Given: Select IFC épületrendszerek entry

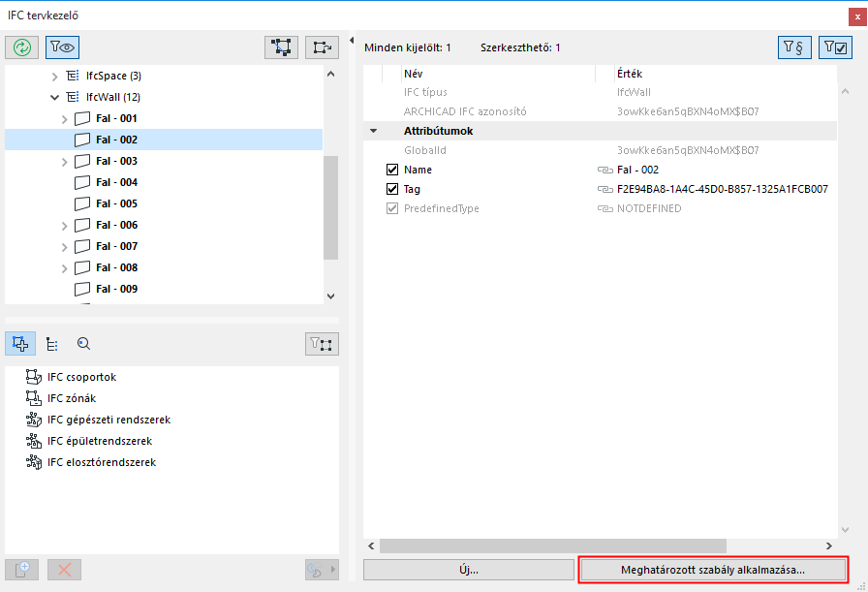Looking at the screenshot, I should click(100, 442).
